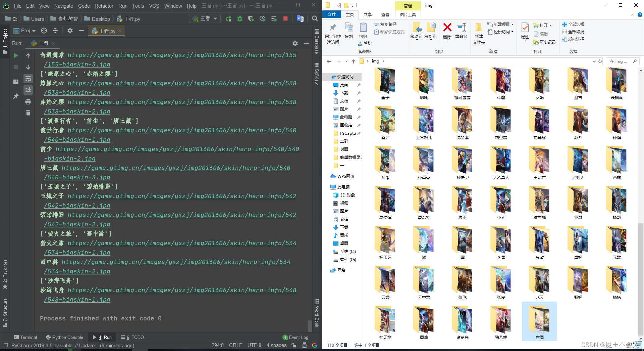The width and height of the screenshot is (644, 351).
Task: Click the locate-in-project crosshair icon
Action: [x=44, y=31]
